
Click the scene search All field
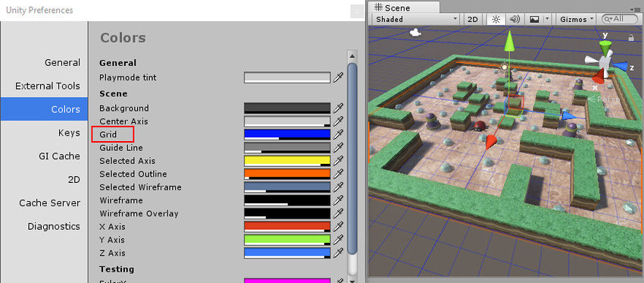click(x=620, y=19)
